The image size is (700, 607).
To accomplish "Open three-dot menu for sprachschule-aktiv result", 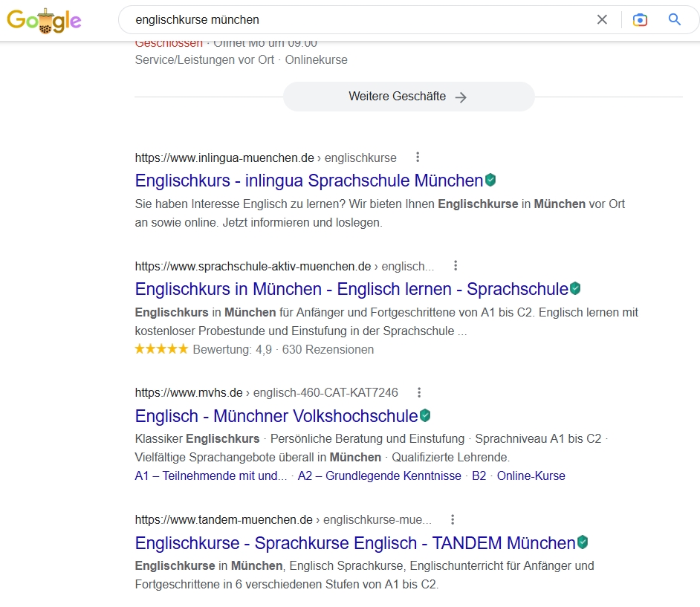I will 456,266.
